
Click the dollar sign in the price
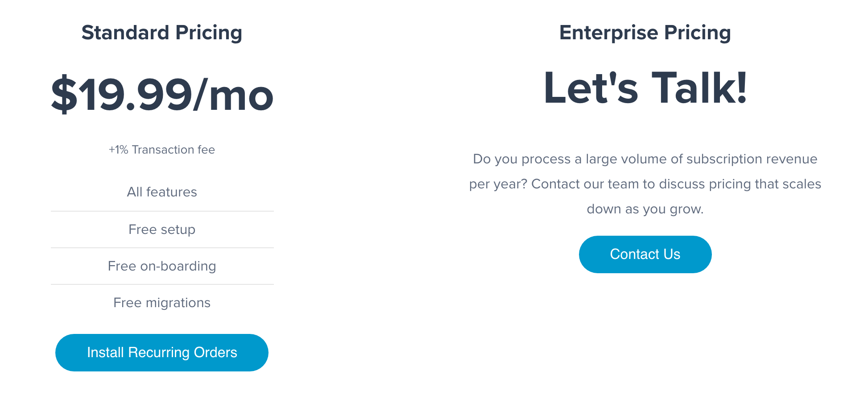pos(64,95)
